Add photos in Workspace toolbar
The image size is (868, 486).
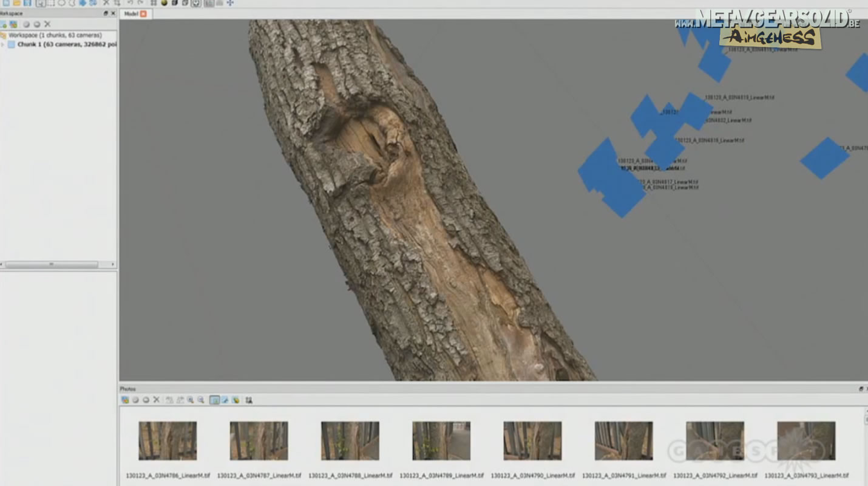point(13,24)
